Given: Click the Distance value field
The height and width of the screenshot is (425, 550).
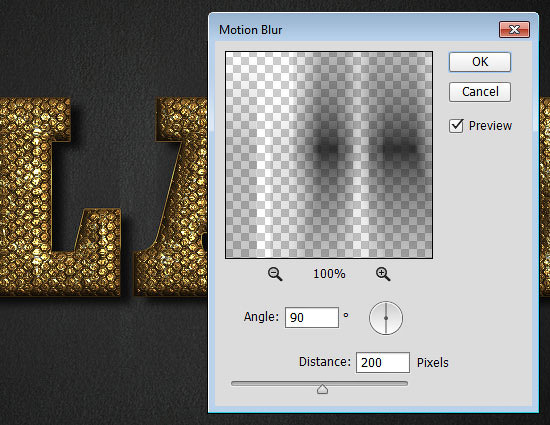Looking at the screenshot, I should (383, 362).
